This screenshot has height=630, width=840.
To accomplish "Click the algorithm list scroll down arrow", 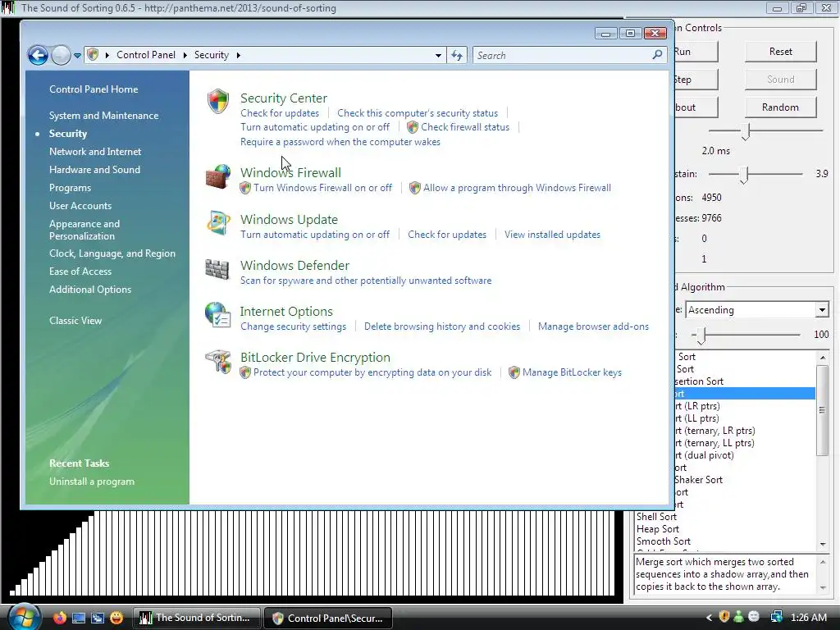I will 822,545.
